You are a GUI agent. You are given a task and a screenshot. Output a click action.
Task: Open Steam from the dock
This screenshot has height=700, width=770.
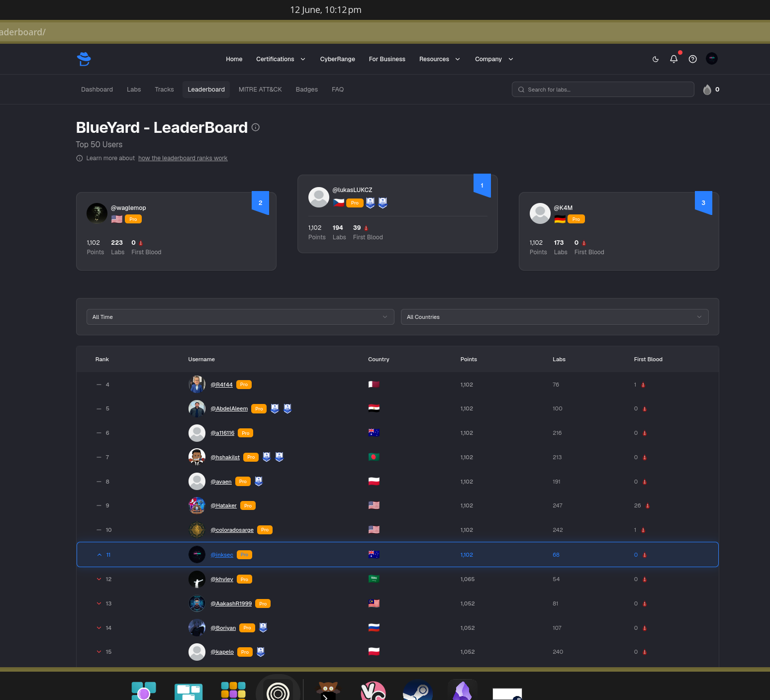click(418, 690)
